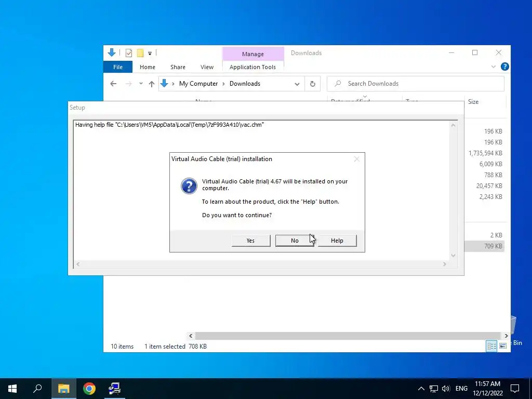Click My Computer in the address path

198,84
